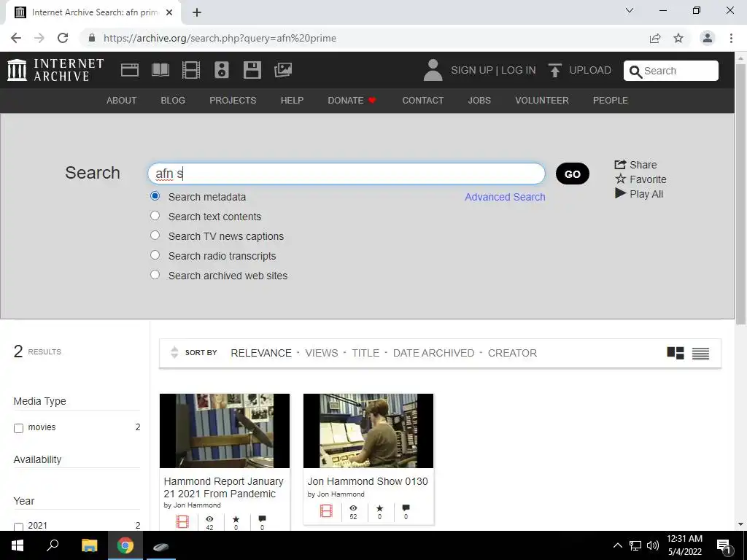
Task: Click the share page icon in address bar
Action: (x=655, y=38)
